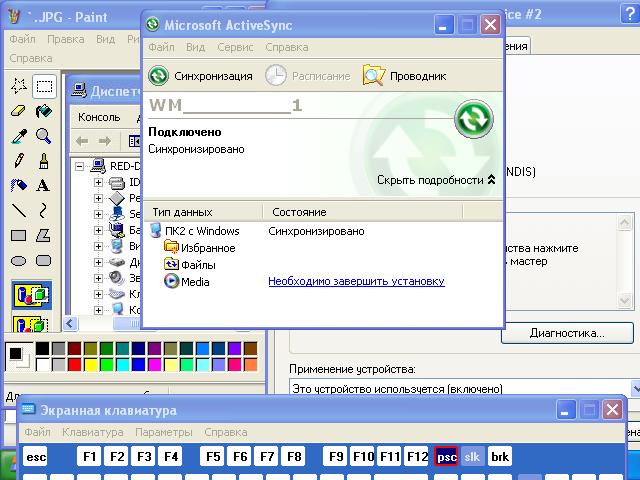Screen dimensions: 640x480
Task: Open ActiveSync Сервис menu
Action: (235, 47)
